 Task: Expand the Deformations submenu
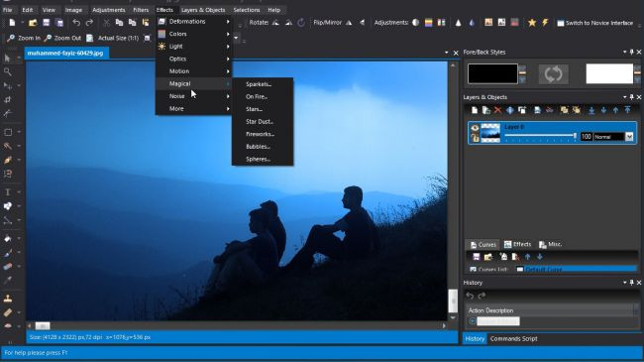click(193, 22)
